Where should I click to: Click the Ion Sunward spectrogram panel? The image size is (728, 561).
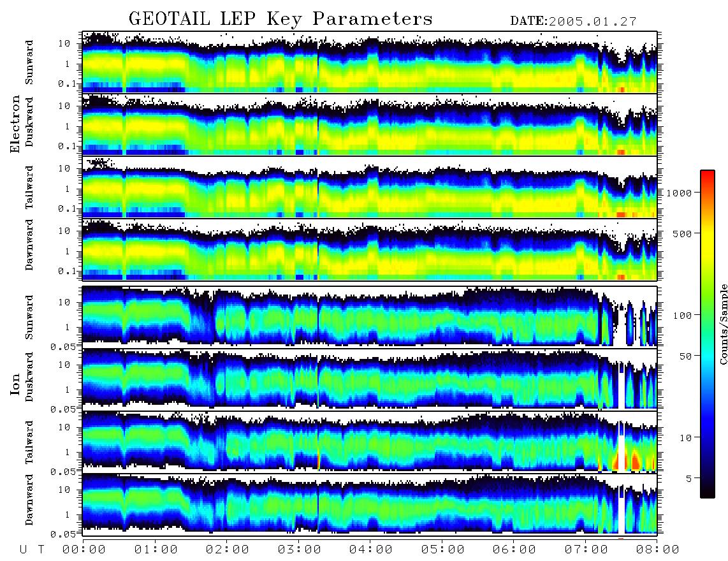pyautogui.click(x=370, y=316)
